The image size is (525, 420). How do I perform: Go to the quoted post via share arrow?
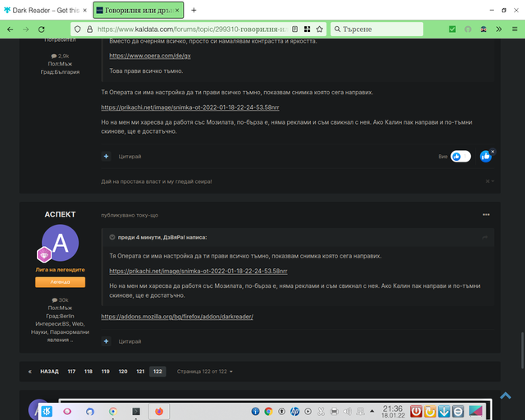(x=485, y=237)
